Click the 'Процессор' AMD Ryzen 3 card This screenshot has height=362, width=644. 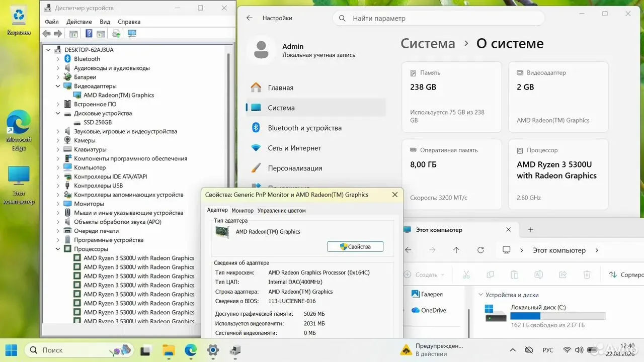click(x=558, y=174)
